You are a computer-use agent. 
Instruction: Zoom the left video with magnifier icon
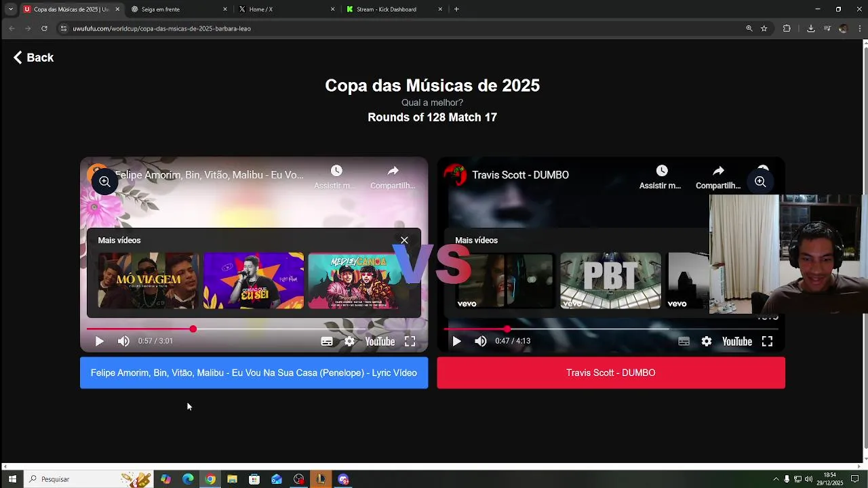(104, 182)
